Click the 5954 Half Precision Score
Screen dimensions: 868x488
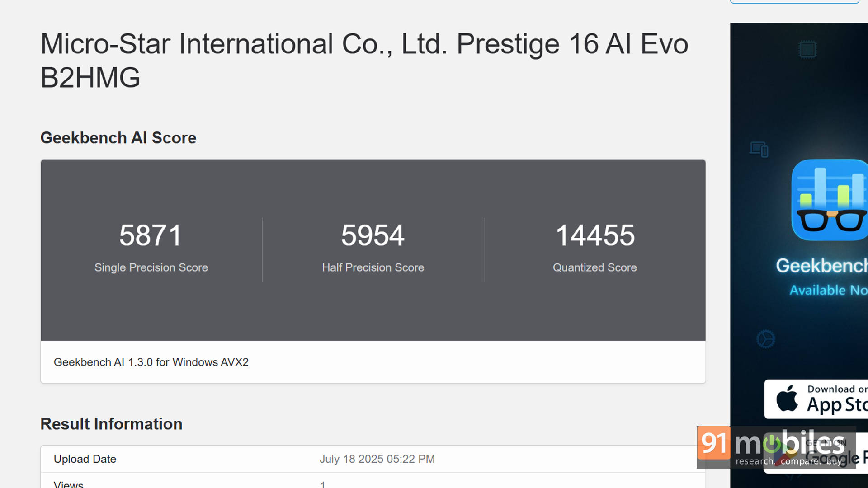[373, 235]
